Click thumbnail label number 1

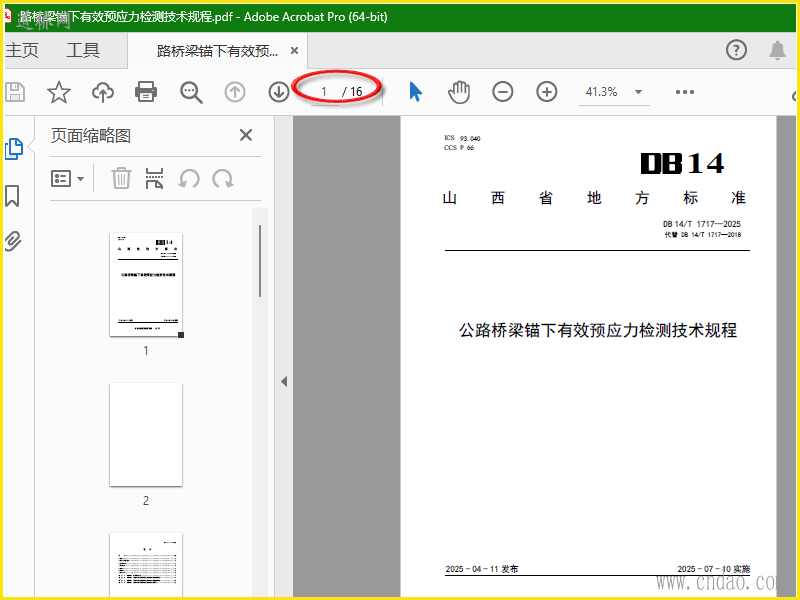click(x=146, y=351)
